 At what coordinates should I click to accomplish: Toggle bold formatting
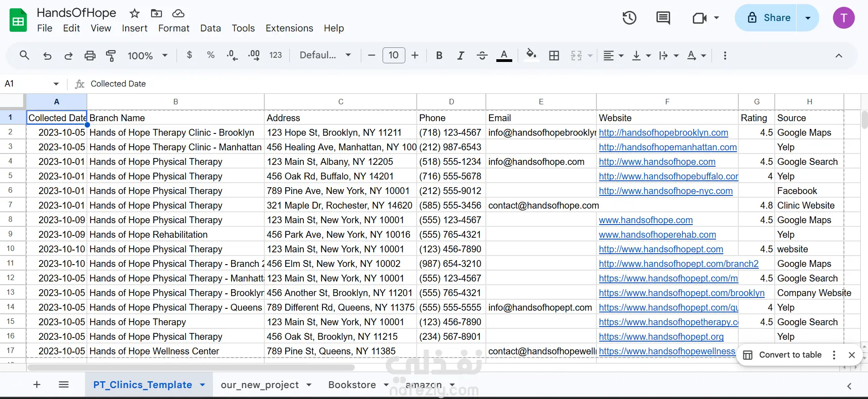coord(439,56)
